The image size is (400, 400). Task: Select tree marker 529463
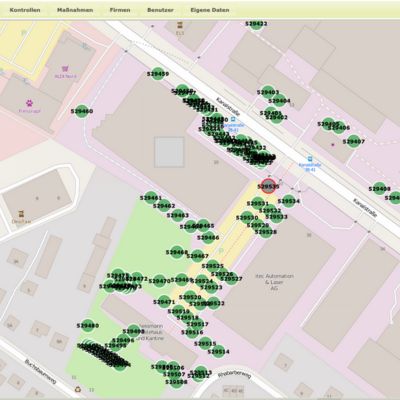(x=178, y=215)
